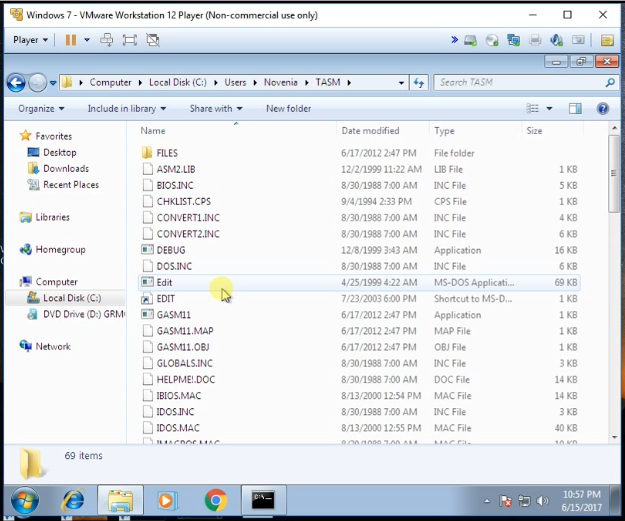Open the view options dropdown arrow
The image size is (625, 521).
coord(549,108)
